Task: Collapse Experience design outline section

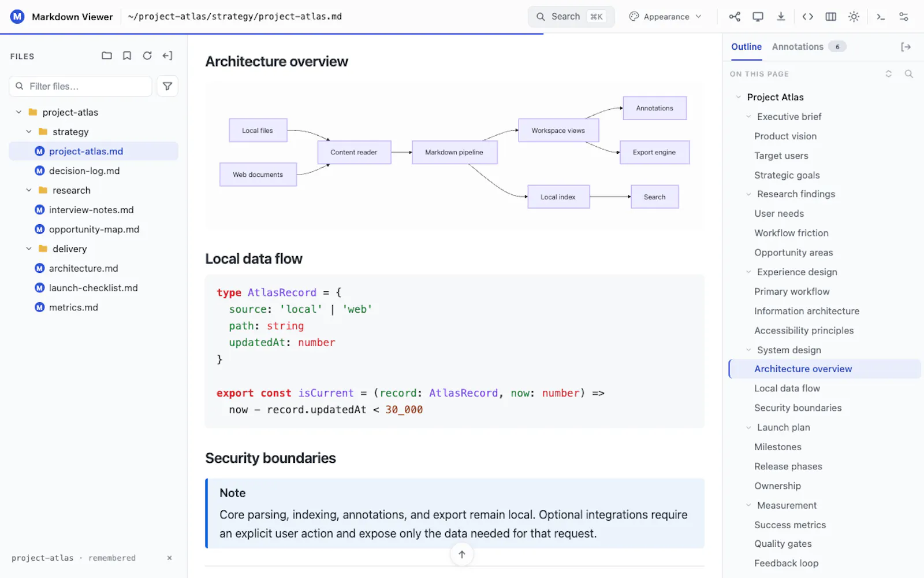Action: click(748, 272)
